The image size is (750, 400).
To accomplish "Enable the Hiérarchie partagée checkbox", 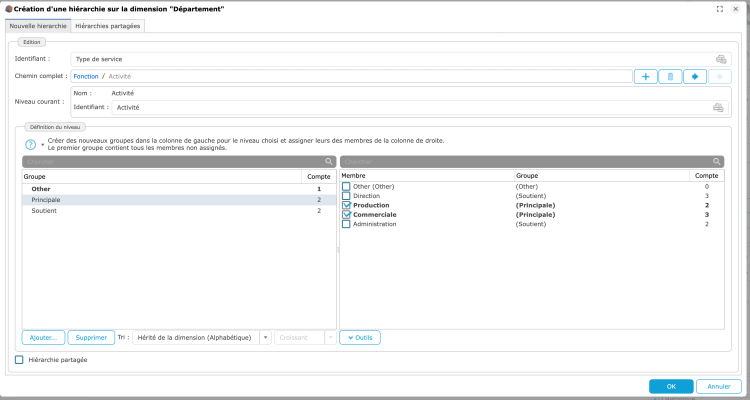I will 20,360.
